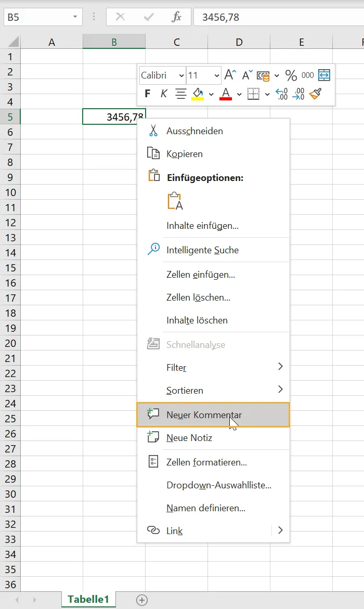Viewport: 364px width, 609px height.
Task: Open Zellen formatieren from the context menu
Action: coord(208,462)
